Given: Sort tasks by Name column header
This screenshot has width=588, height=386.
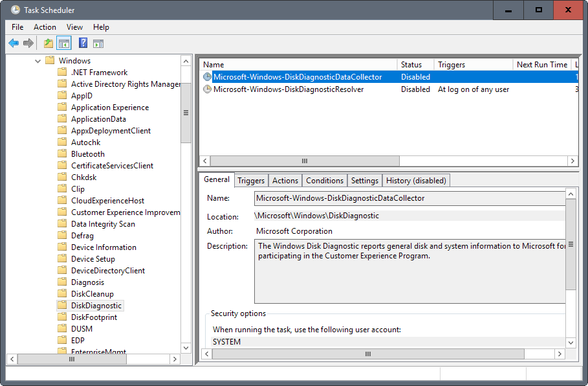Looking at the screenshot, I should [x=298, y=65].
